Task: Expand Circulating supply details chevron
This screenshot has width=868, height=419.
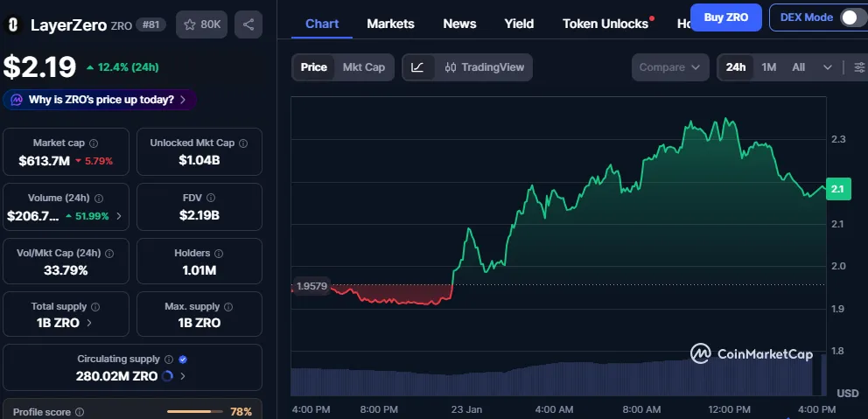Action: coord(183,376)
